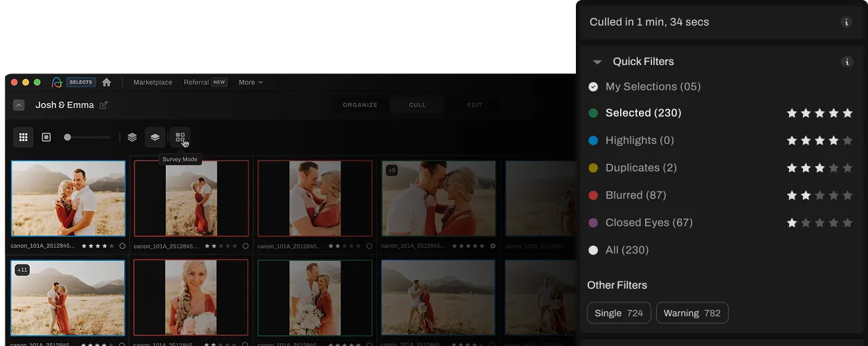The image size is (868, 346).
Task: Click the Home icon
Action: click(107, 82)
